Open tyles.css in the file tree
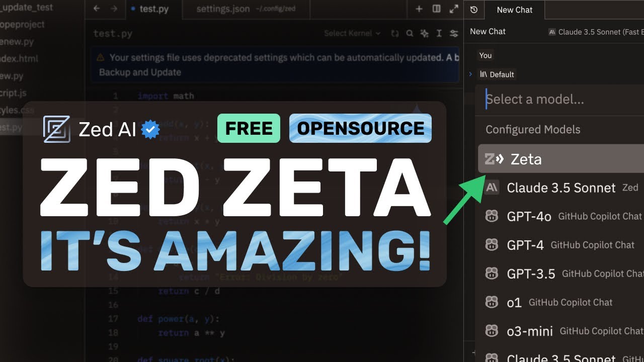 point(17,110)
